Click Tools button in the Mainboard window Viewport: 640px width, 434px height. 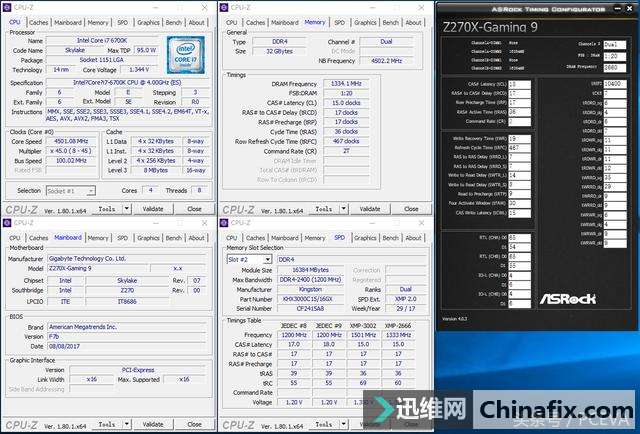[107, 424]
